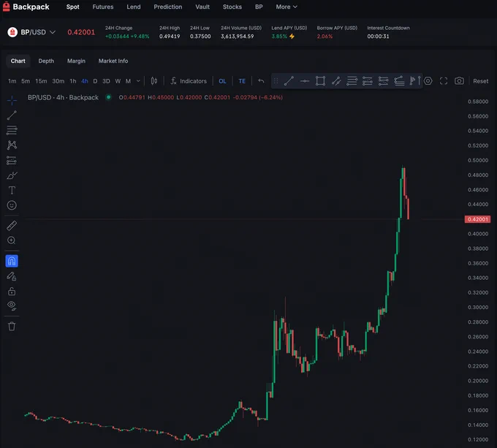This screenshot has width=497, height=448.
Task: Switch to the Market Info tab
Action: click(x=113, y=61)
